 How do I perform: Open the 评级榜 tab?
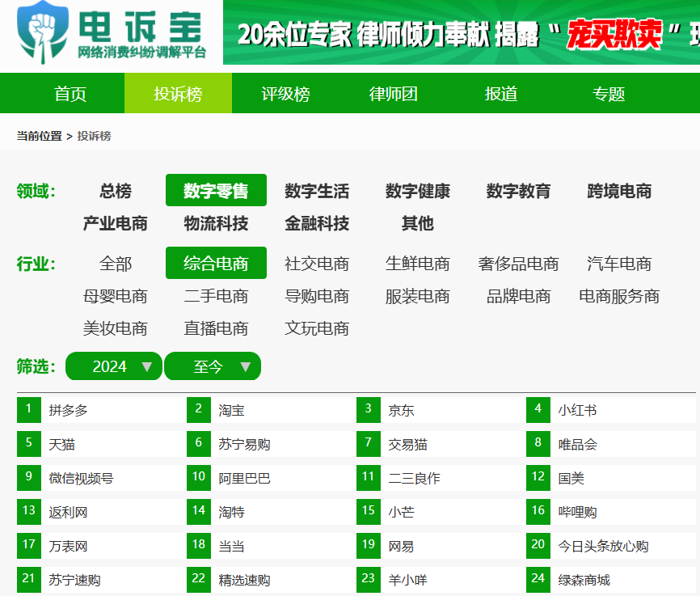click(x=285, y=94)
